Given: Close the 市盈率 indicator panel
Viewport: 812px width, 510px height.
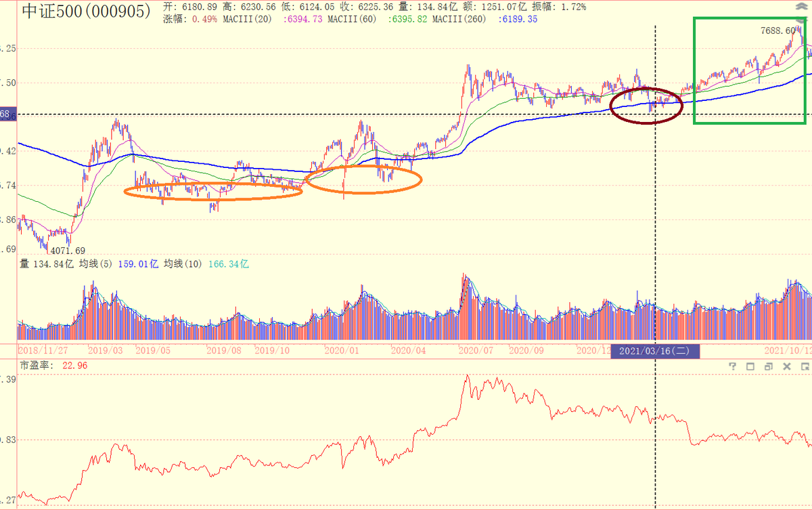Looking at the screenshot, I should coord(787,366).
